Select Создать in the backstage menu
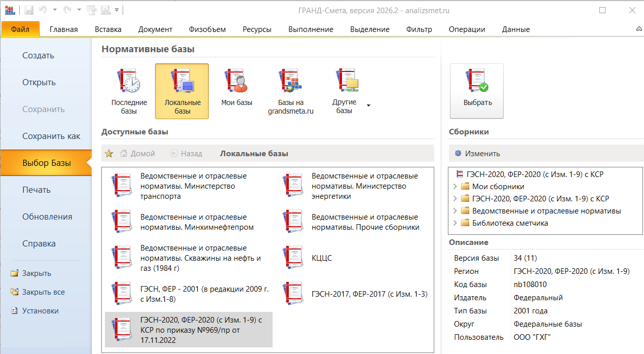Viewport: 644px width, 354px height. (x=46, y=55)
